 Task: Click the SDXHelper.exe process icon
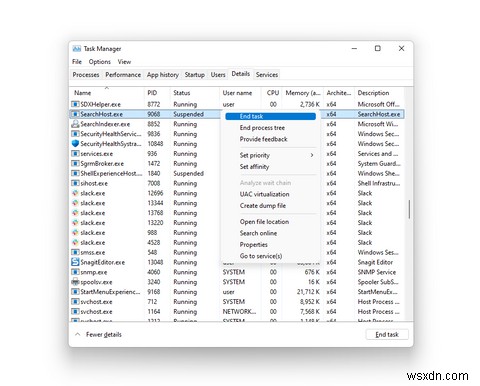pyautogui.click(x=75, y=104)
